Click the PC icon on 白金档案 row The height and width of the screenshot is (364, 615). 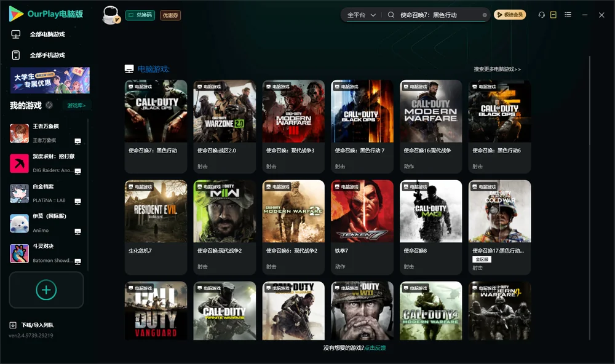tap(77, 202)
